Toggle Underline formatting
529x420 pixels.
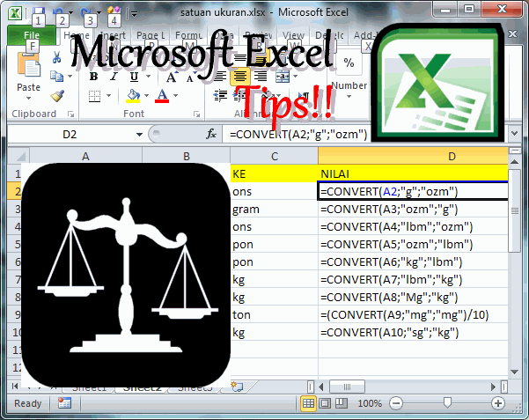134,77
